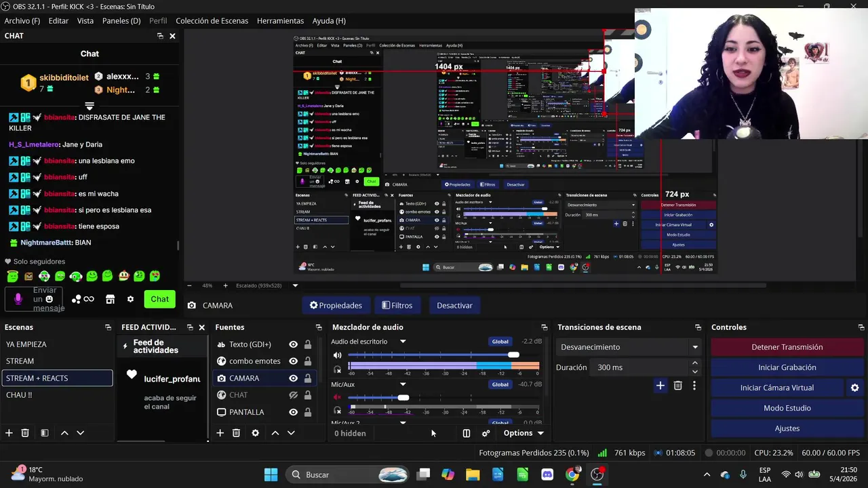Mute the Audio del escritorio speaker
868x488 pixels.
click(337, 355)
